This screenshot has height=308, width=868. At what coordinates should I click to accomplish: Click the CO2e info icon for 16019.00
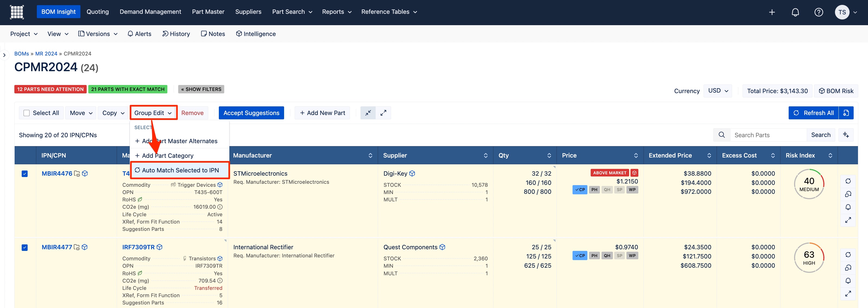(220, 207)
